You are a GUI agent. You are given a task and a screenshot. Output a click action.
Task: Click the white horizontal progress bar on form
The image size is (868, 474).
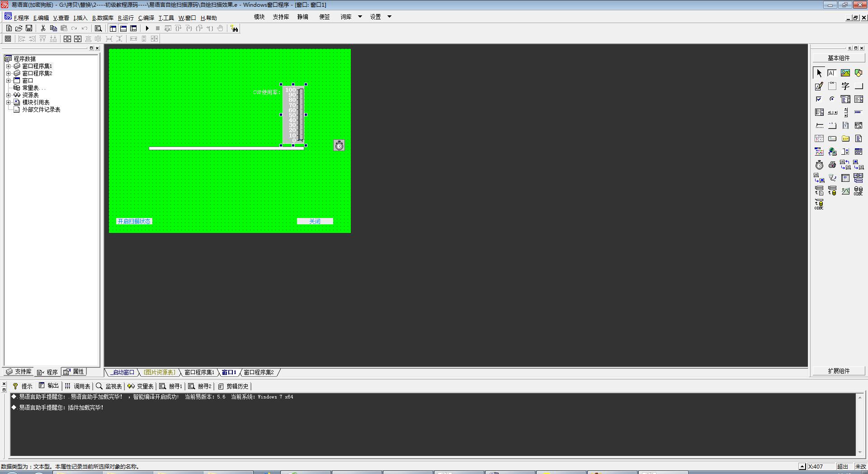(x=226, y=148)
